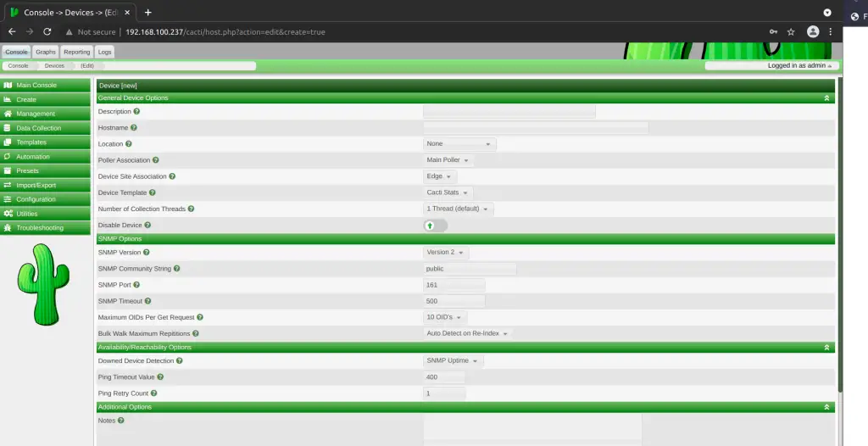Click the help icon beside Hostname
The height and width of the screenshot is (446, 868).
point(133,127)
